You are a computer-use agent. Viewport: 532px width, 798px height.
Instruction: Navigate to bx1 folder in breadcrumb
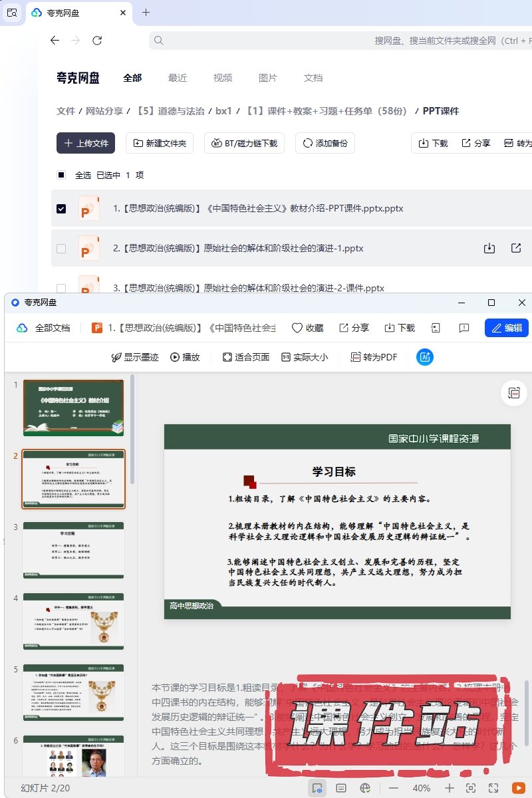click(223, 111)
